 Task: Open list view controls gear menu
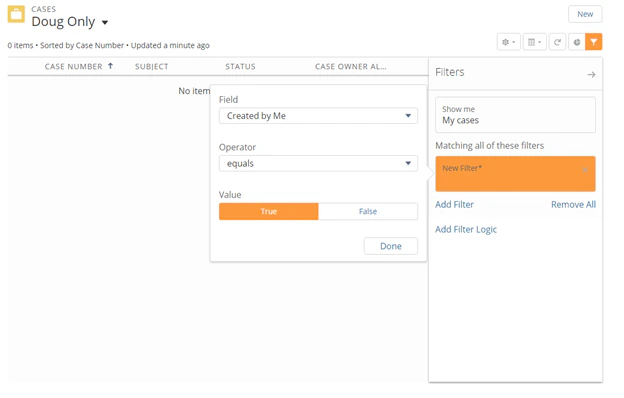(509, 42)
